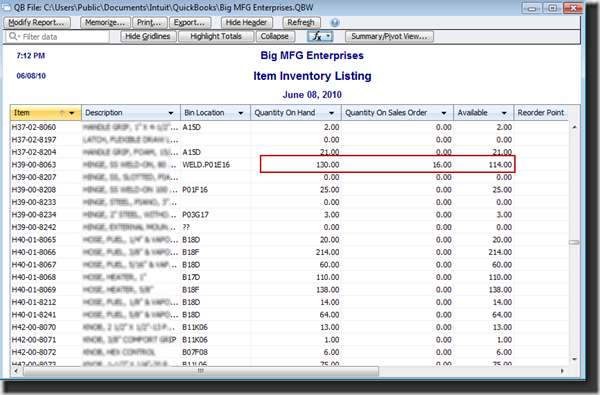Open the Item column filter dropdown

72,113
